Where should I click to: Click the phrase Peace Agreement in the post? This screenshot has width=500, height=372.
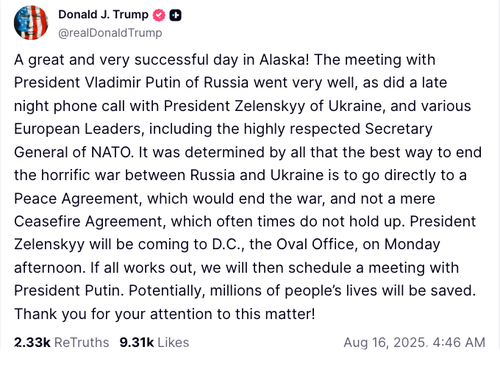(76, 199)
